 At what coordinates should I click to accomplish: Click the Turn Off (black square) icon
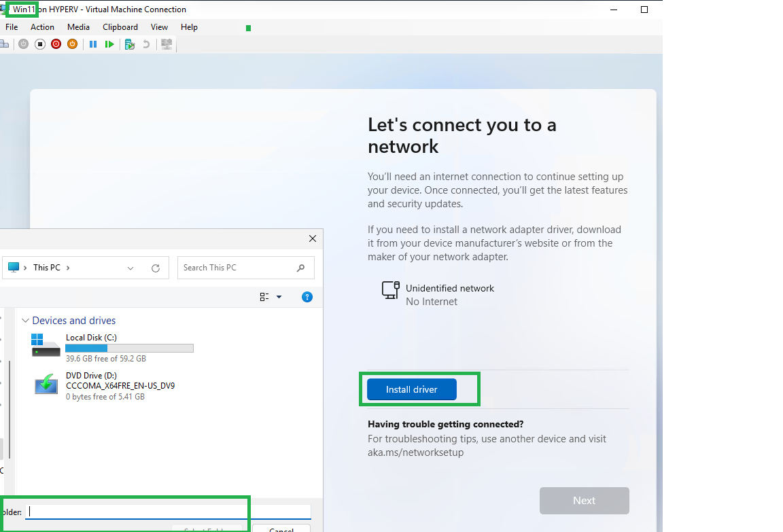(x=40, y=44)
